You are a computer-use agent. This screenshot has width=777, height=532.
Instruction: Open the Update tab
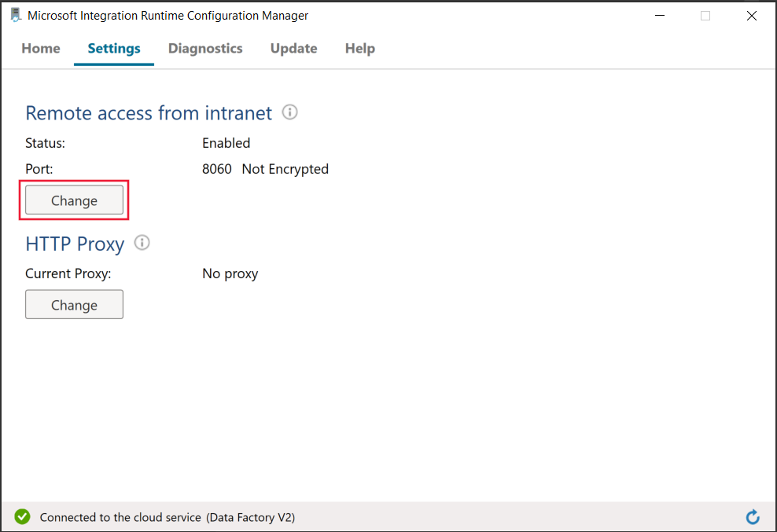click(293, 48)
